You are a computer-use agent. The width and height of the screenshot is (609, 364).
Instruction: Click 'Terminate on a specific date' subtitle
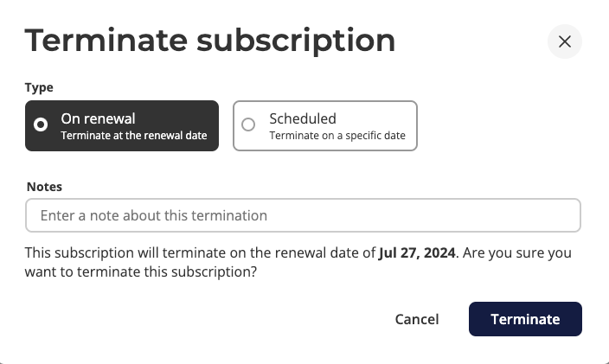[x=337, y=136]
